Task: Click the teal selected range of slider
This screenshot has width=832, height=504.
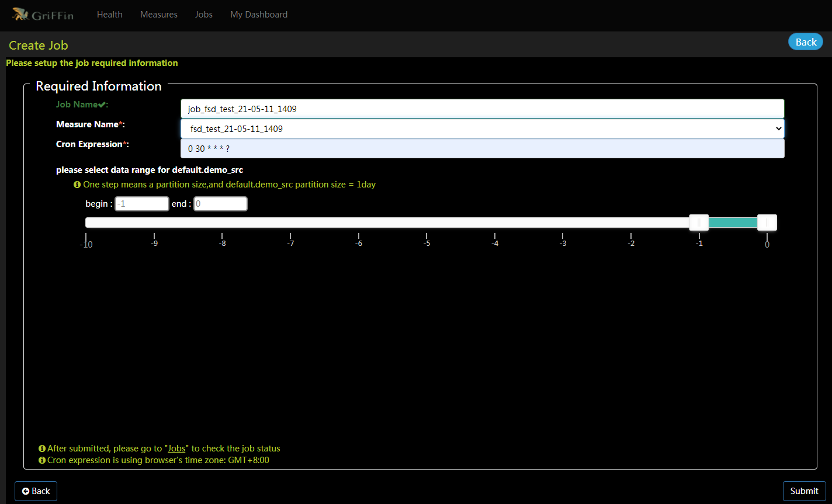Action: [x=733, y=223]
